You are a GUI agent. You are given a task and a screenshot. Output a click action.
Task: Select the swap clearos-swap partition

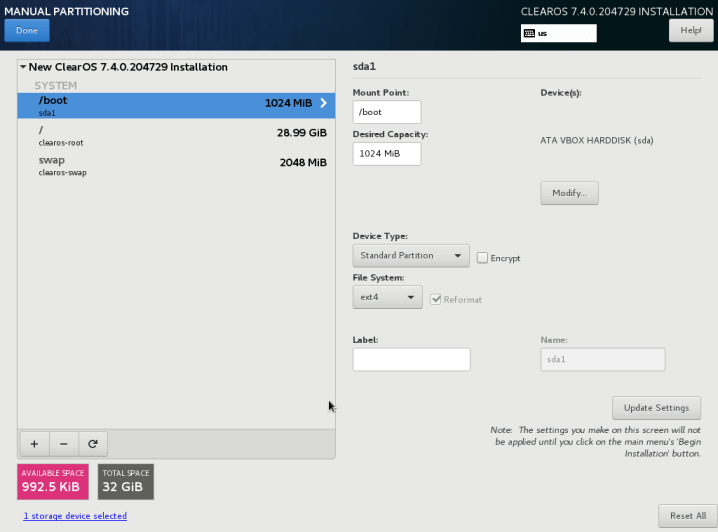176,166
